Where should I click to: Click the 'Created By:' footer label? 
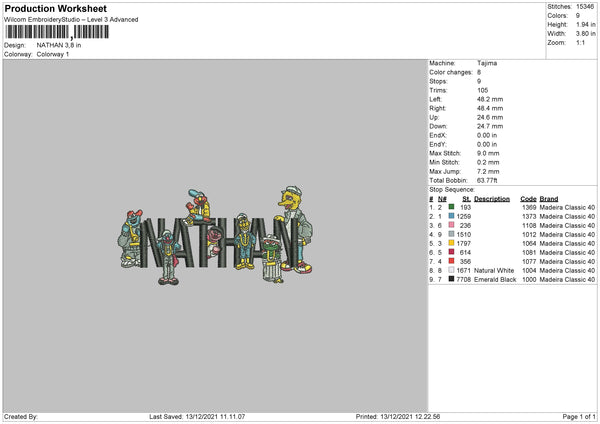[21, 416]
